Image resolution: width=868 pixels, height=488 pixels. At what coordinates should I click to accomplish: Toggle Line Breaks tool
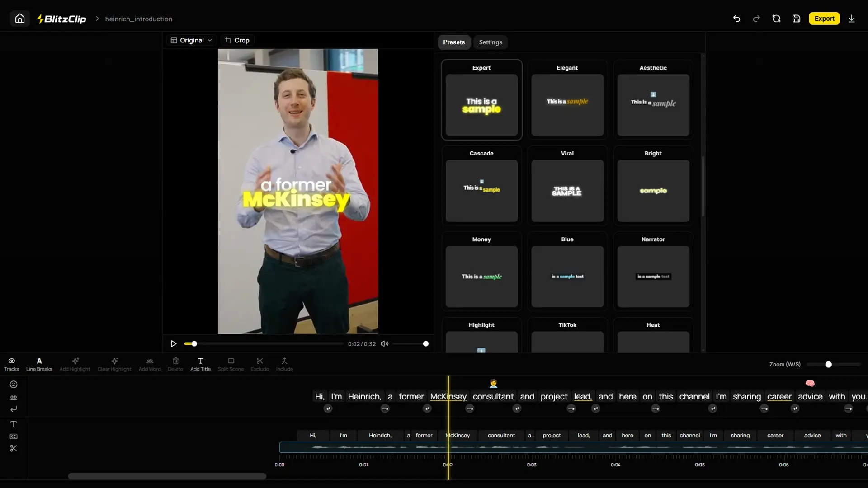[x=39, y=364]
